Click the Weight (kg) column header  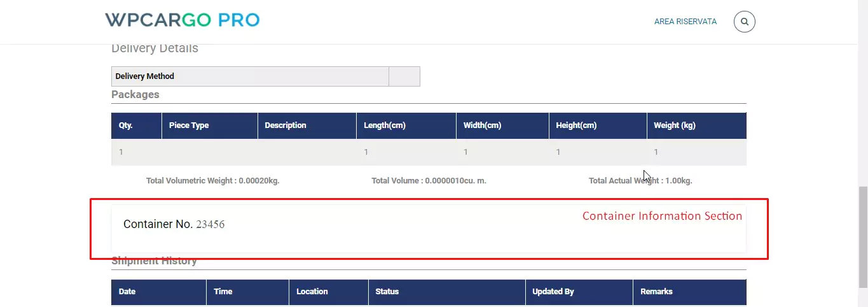[x=675, y=125]
